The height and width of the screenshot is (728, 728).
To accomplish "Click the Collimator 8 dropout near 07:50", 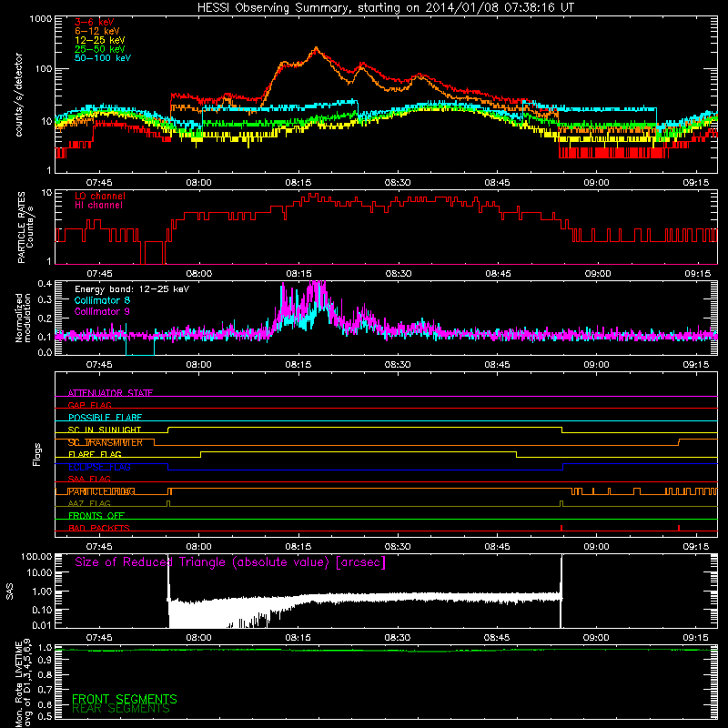I will coord(140,346).
